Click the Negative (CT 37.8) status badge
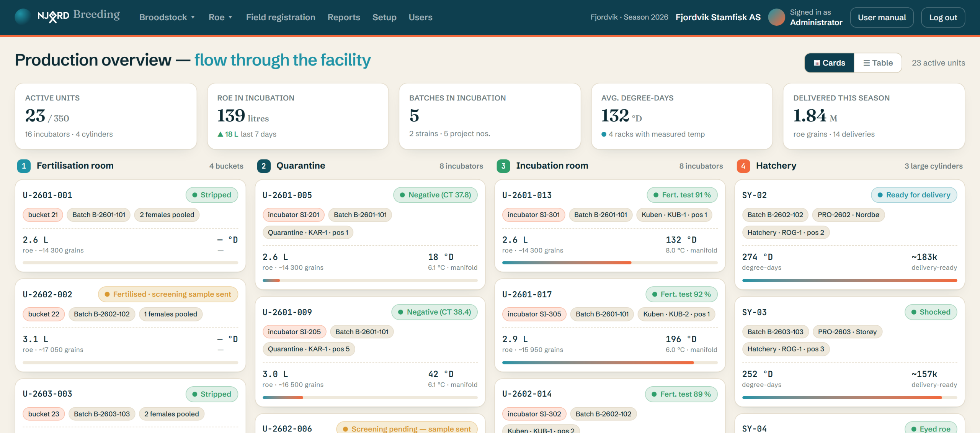The image size is (980, 433). tap(436, 195)
